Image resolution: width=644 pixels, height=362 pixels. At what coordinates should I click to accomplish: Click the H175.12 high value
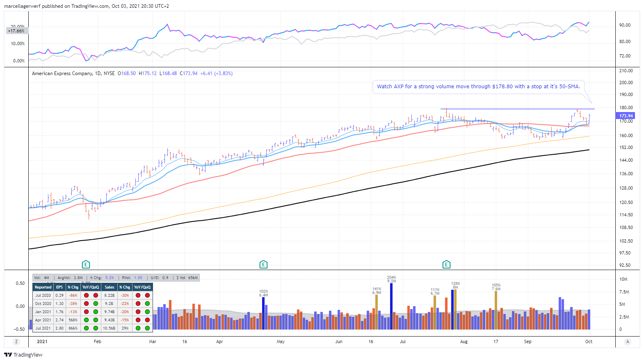pos(148,73)
